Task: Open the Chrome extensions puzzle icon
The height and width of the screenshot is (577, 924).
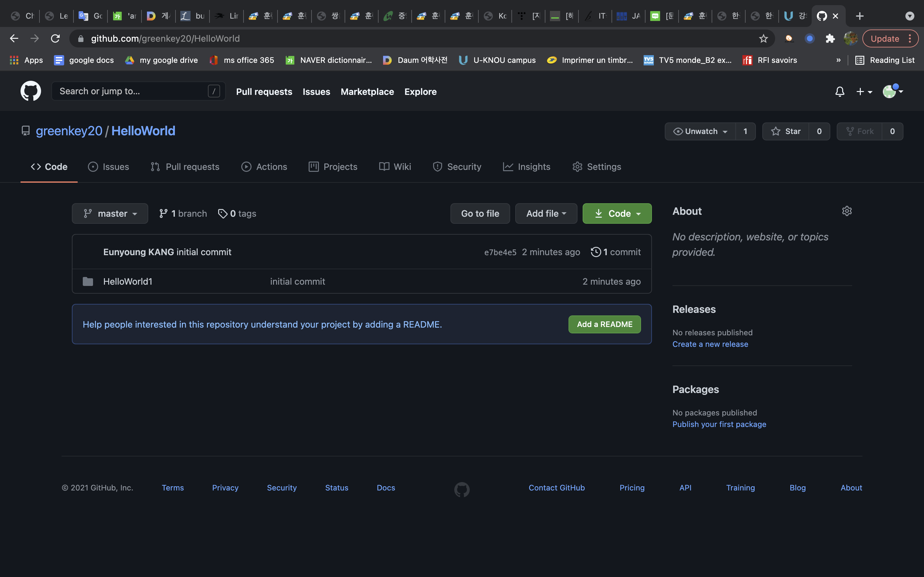Action: point(830,38)
